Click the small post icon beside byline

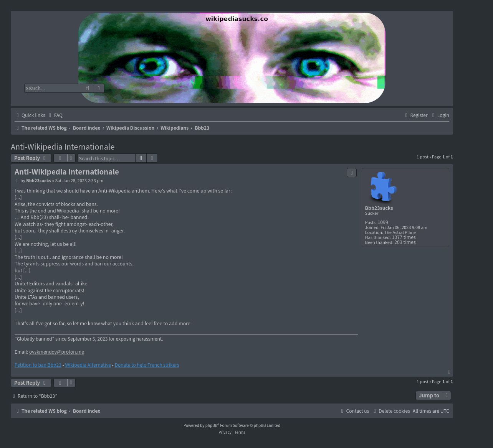pyautogui.click(x=17, y=181)
